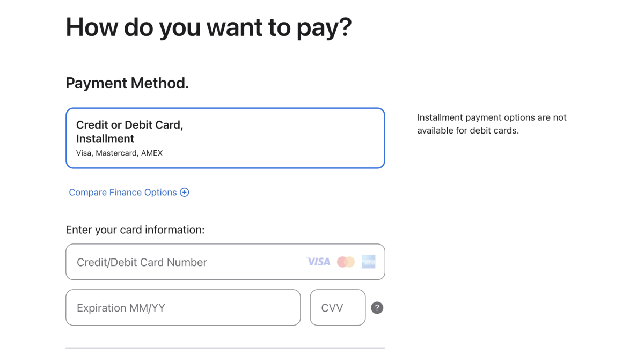This screenshot has height=355, width=644.
Task: Select Credit or Debit Card payment option
Action: pos(225,138)
